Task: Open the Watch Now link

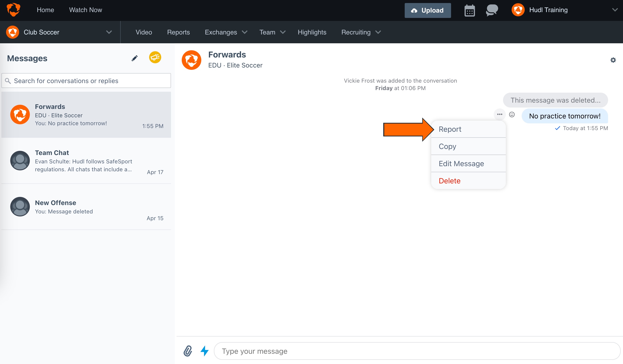Action: click(86, 10)
